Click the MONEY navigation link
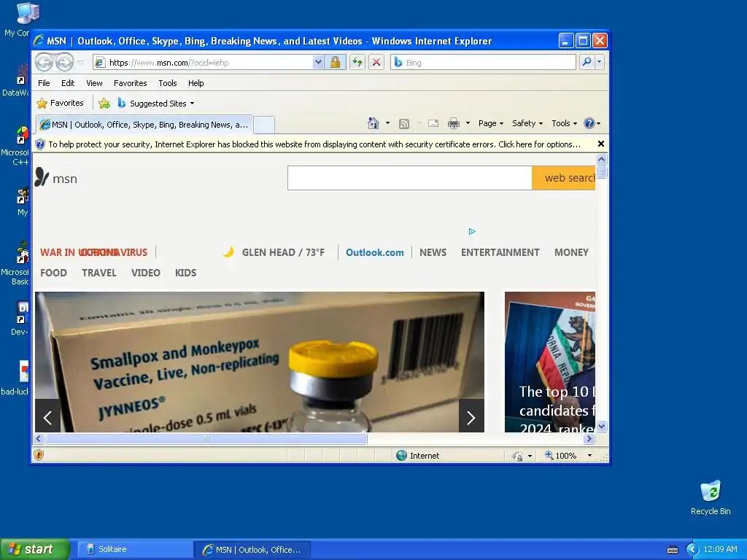This screenshot has height=560, width=747. 571,252
